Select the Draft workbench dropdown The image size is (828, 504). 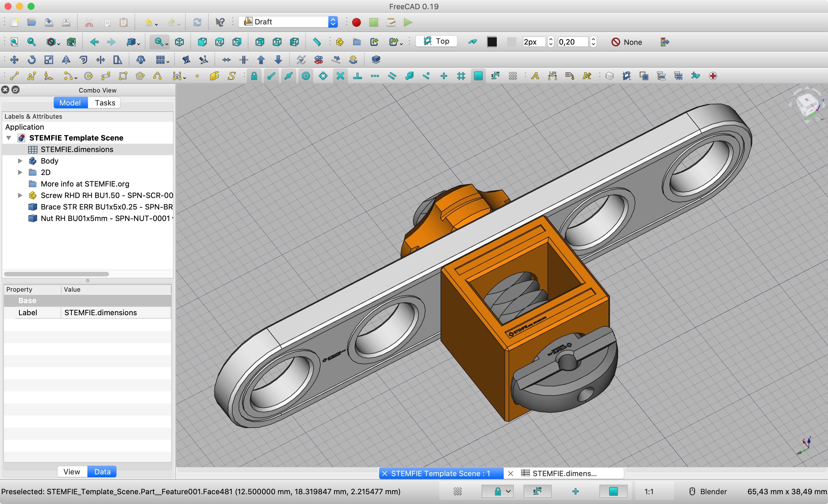pyautogui.click(x=290, y=22)
